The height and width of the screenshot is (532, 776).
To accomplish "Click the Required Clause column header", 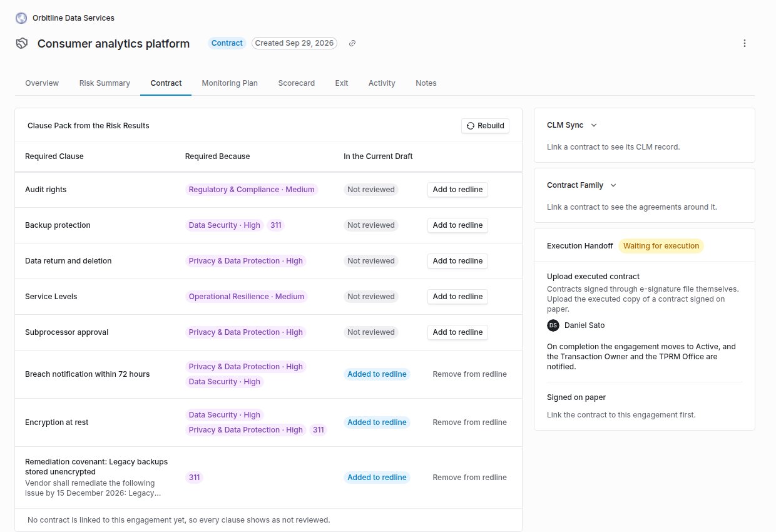I will pyautogui.click(x=54, y=156).
